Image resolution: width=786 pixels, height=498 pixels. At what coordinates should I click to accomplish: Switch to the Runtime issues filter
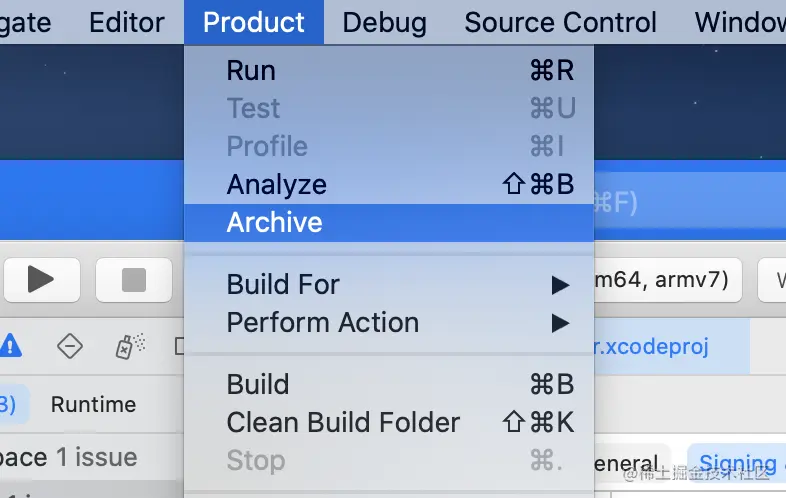coord(93,404)
